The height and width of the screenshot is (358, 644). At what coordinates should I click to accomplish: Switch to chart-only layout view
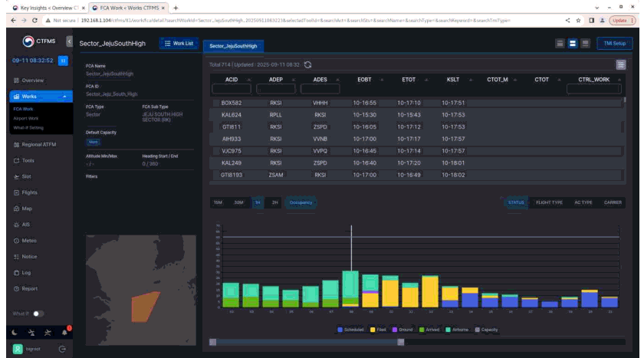pos(585,44)
